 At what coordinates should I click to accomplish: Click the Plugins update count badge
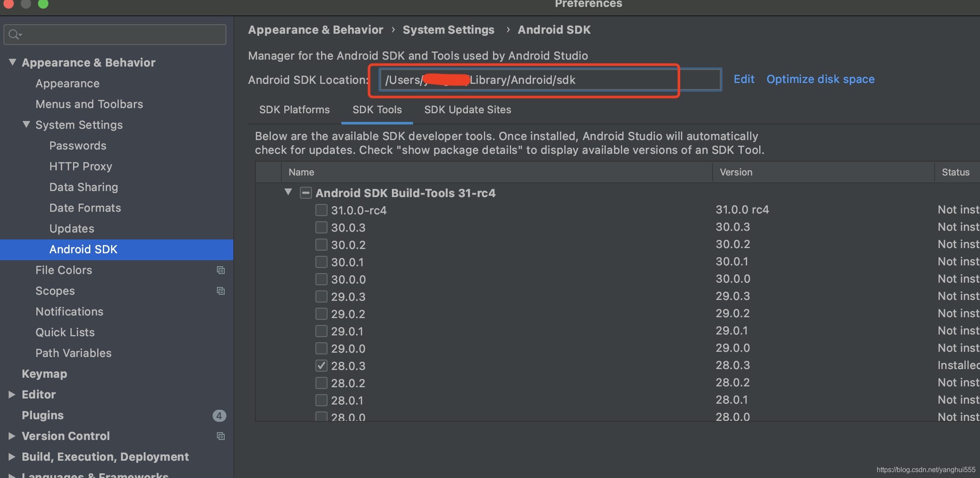pyautogui.click(x=219, y=415)
